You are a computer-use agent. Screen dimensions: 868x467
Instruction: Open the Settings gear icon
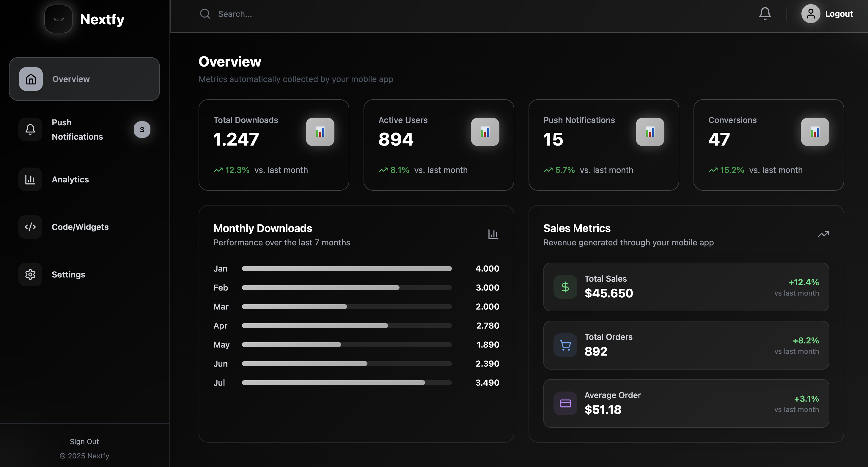point(30,274)
